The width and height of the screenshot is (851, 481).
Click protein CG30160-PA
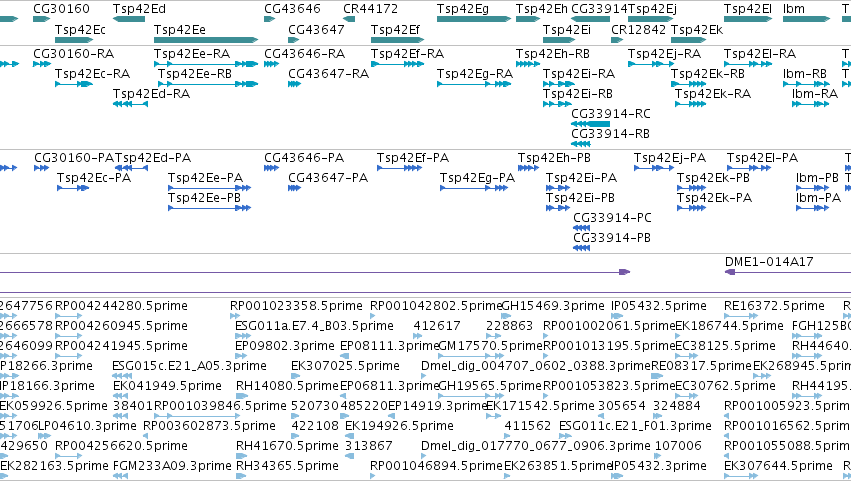74,158
